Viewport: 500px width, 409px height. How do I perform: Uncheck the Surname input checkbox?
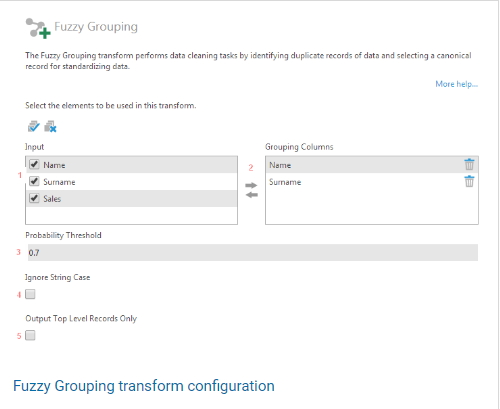coord(34,181)
